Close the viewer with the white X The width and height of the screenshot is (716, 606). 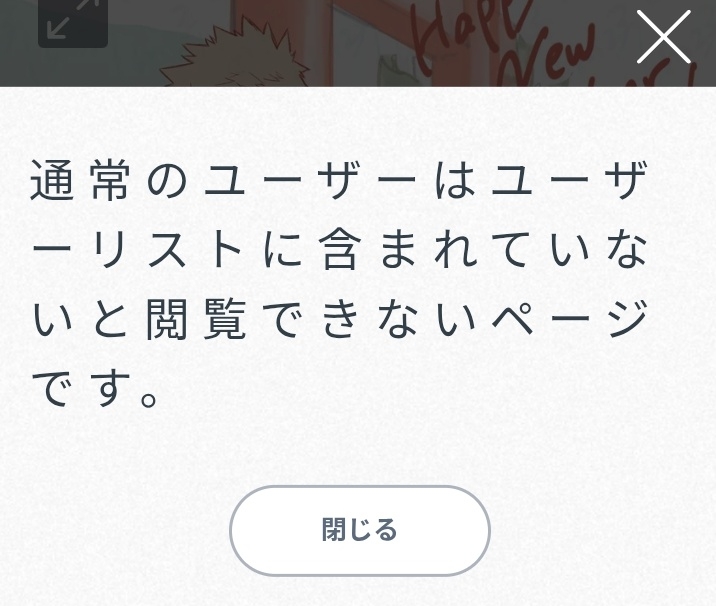coord(663,37)
